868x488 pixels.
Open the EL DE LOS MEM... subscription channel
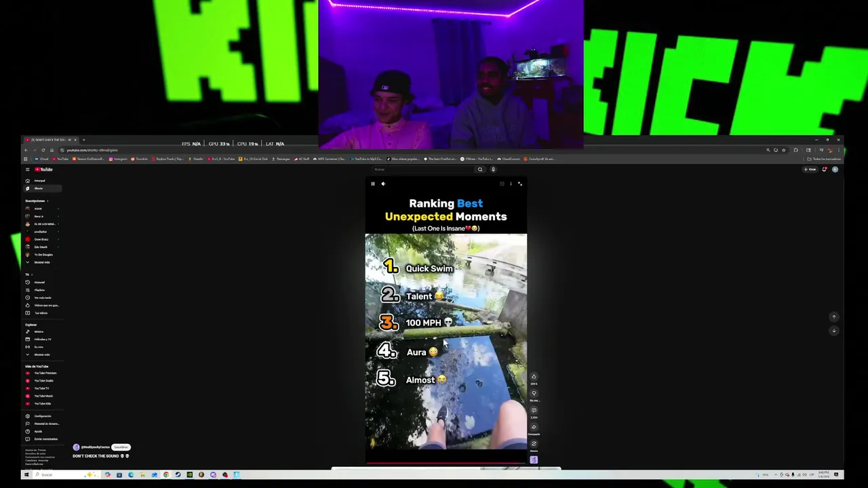[42, 224]
